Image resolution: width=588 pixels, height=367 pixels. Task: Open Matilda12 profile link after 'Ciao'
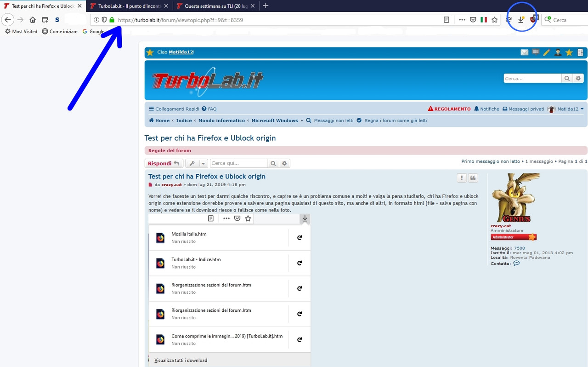[181, 52]
